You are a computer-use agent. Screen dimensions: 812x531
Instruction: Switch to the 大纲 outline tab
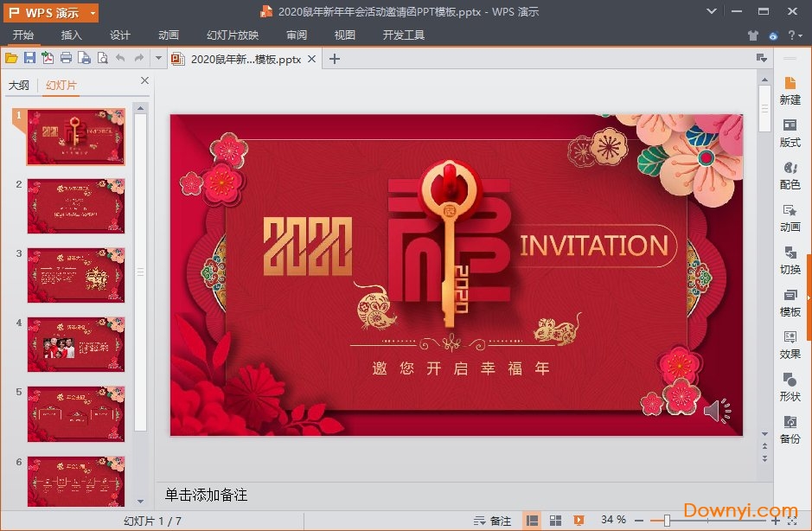click(19, 85)
